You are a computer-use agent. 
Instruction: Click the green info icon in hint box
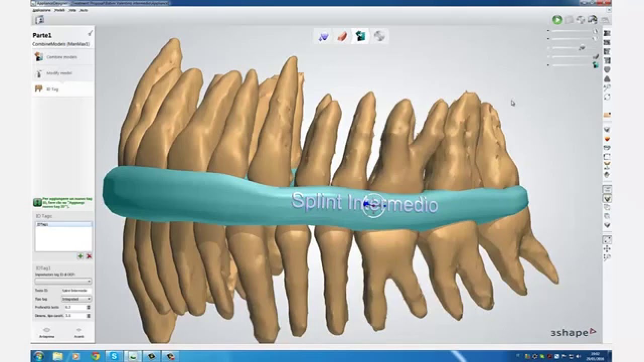38,203
